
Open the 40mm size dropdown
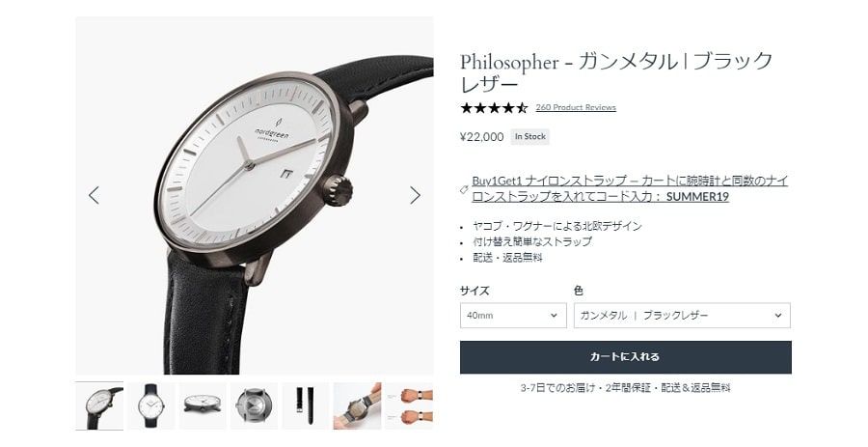513,315
